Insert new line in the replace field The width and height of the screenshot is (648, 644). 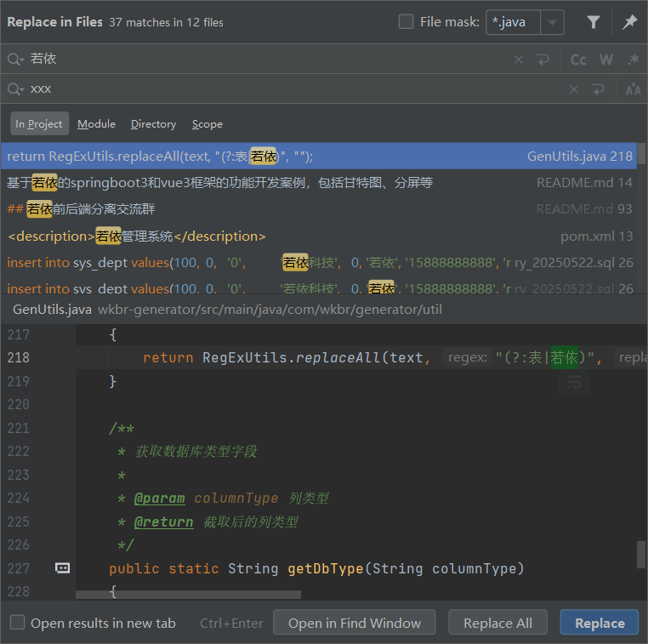(598, 89)
